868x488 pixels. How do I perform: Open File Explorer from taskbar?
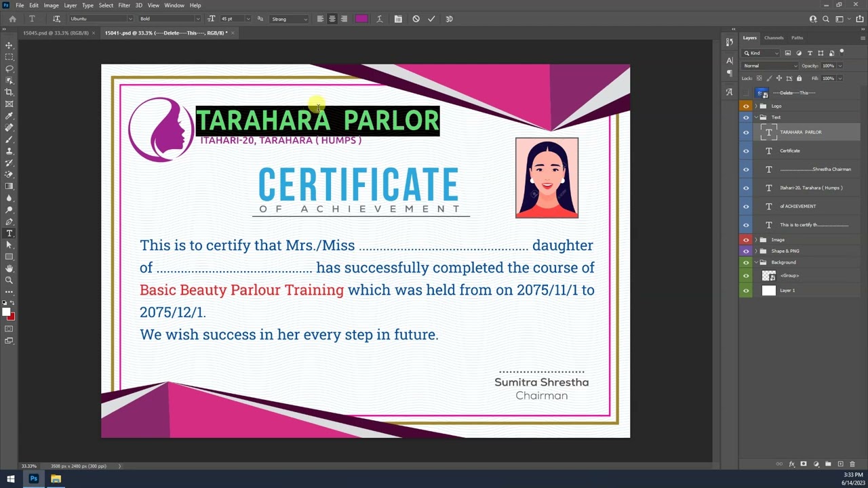point(56,479)
